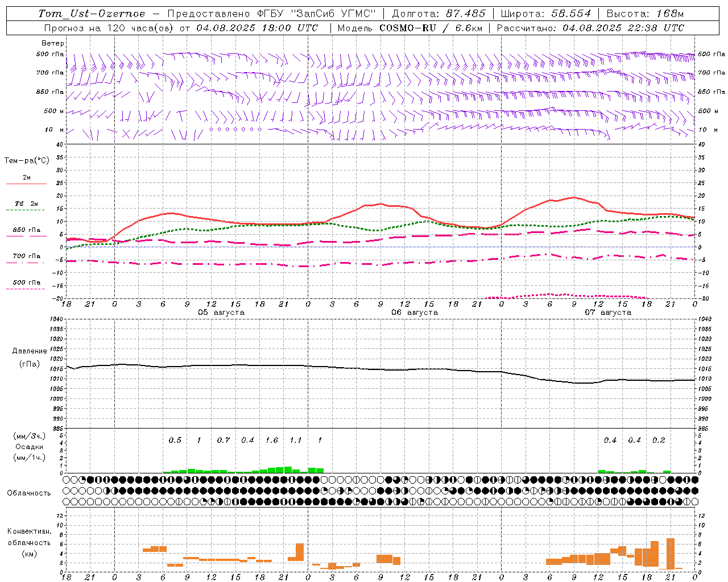
Task: Click the 0.2 precipitation amount
Action: pos(659,440)
